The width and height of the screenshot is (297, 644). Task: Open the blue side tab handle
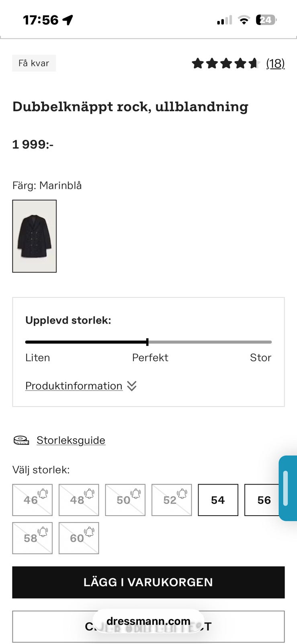click(x=286, y=488)
